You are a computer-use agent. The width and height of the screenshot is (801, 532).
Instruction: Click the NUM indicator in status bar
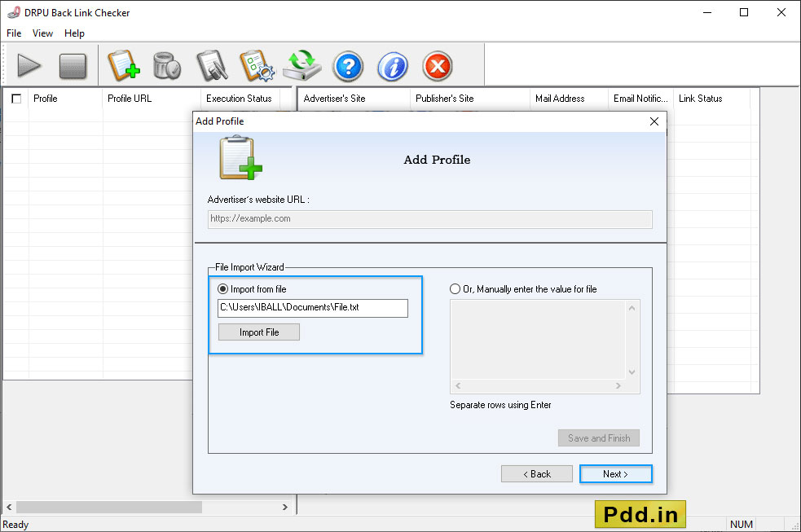coord(742,525)
